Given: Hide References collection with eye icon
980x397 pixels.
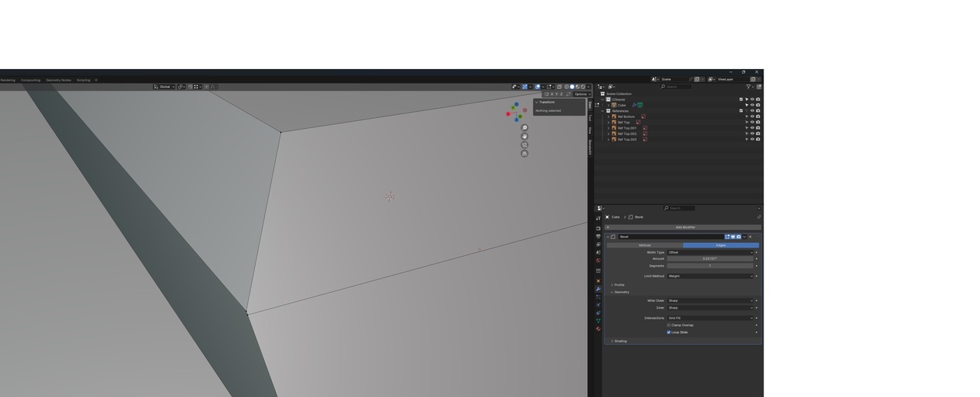Looking at the screenshot, I should [x=752, y=111].
